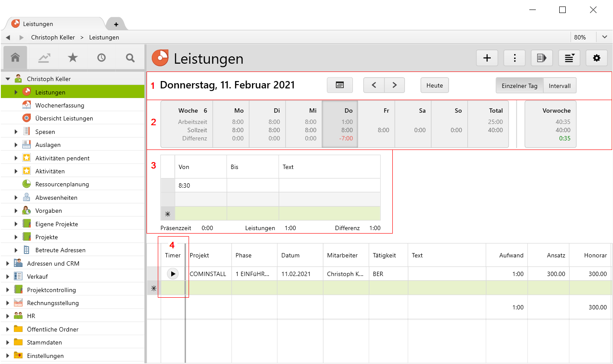Open Wochenerfassung in the sidebar
613x364 pixels.
point(60,105)
